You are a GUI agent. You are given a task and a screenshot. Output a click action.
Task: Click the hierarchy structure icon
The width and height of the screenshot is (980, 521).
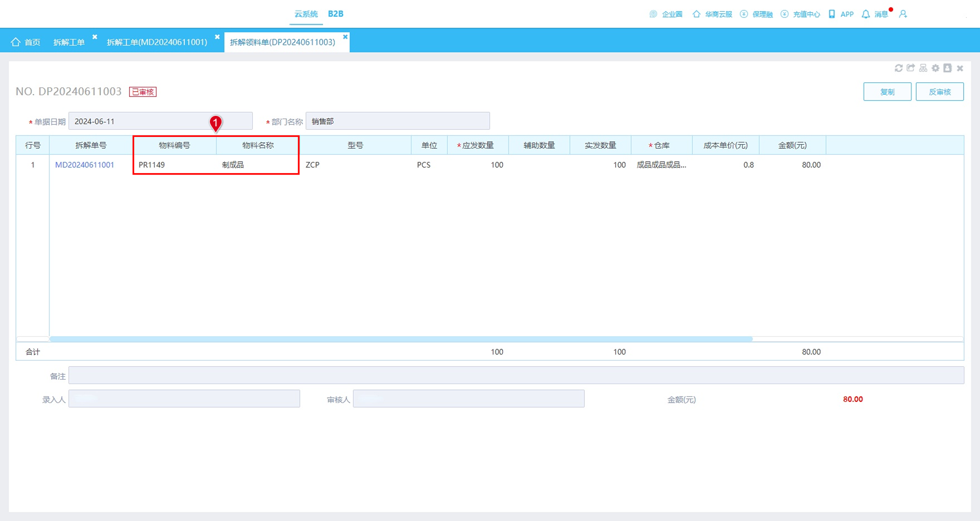923,68
